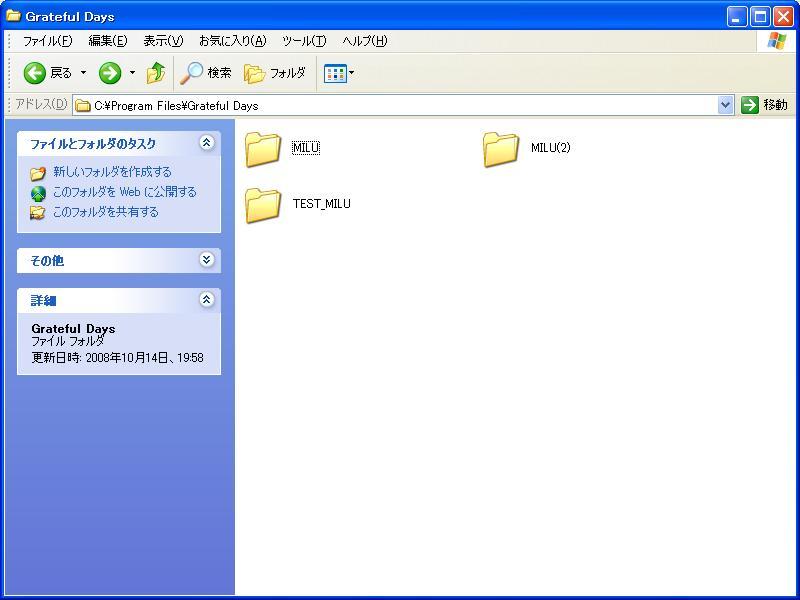Expand the address bar dropdown list
The height and width of the screenshot is (600, 800).
pos(726,105)
